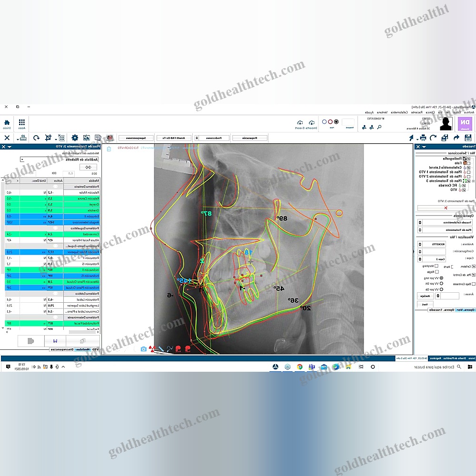Toggle the Plan de Tratamiento 1 VTO checkbox
The image size is (476, 476).
469,172
